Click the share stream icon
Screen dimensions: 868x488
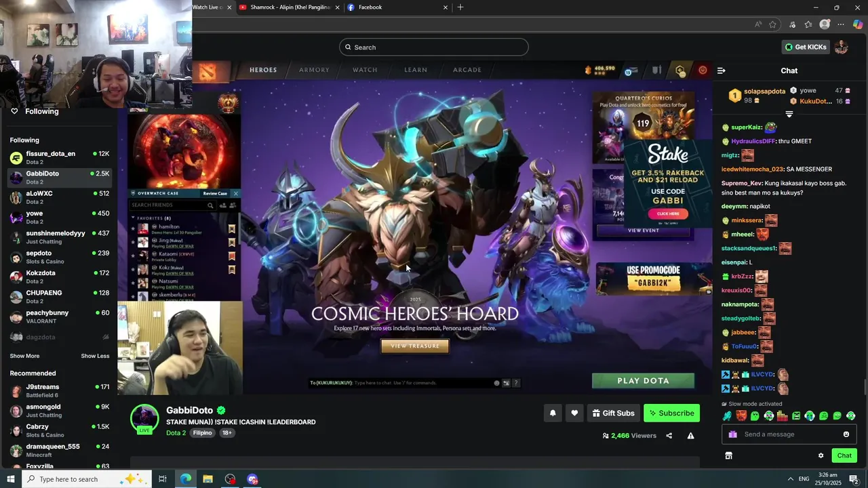click(x=669, y=436)
